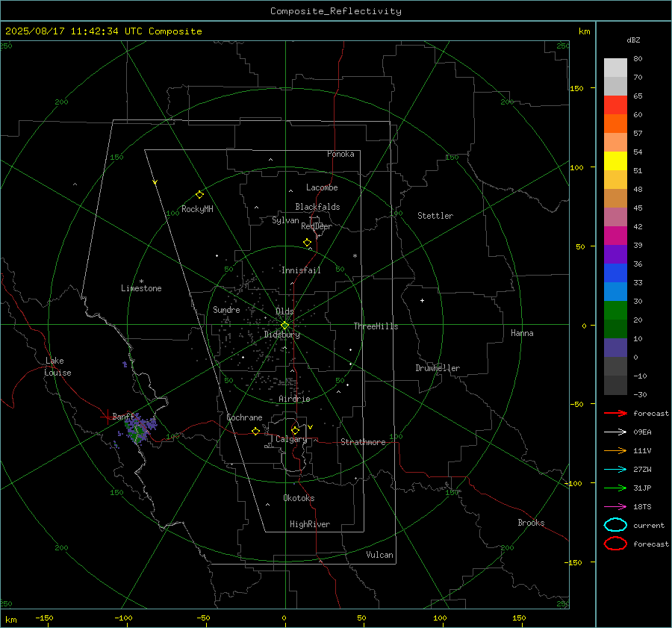This screenshot has height=628, width=672.
Task: Click the Composite_Reflectivity title
Action: pos(336,11)
